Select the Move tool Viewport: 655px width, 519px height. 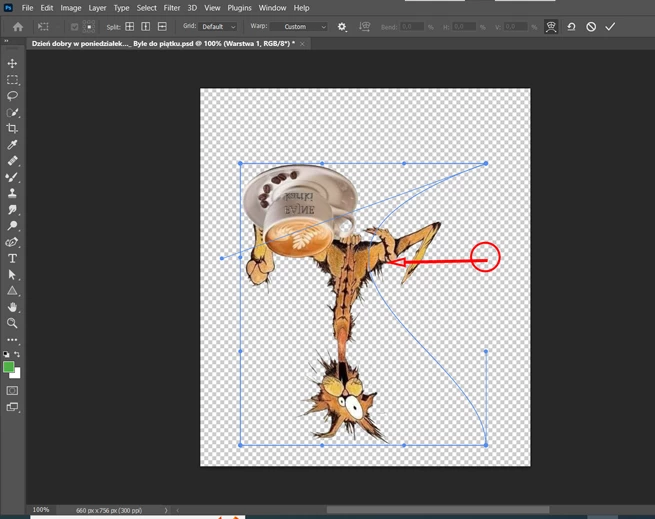12,63
